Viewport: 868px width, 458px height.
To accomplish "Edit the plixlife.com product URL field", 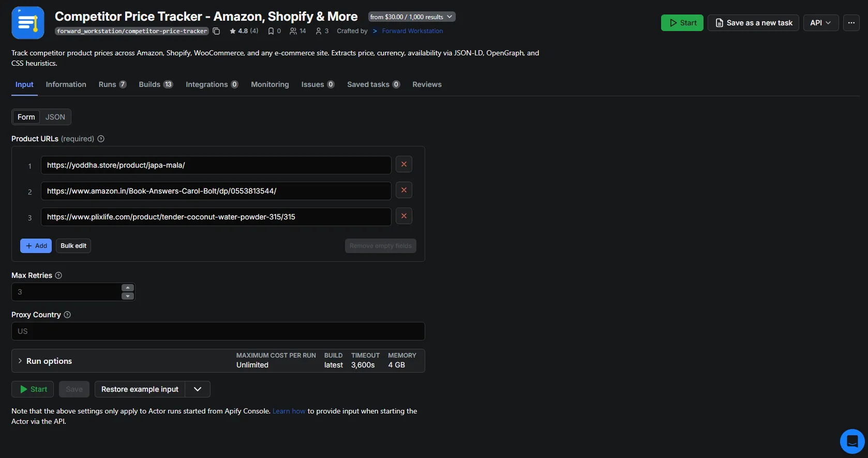I will (216, 217).
